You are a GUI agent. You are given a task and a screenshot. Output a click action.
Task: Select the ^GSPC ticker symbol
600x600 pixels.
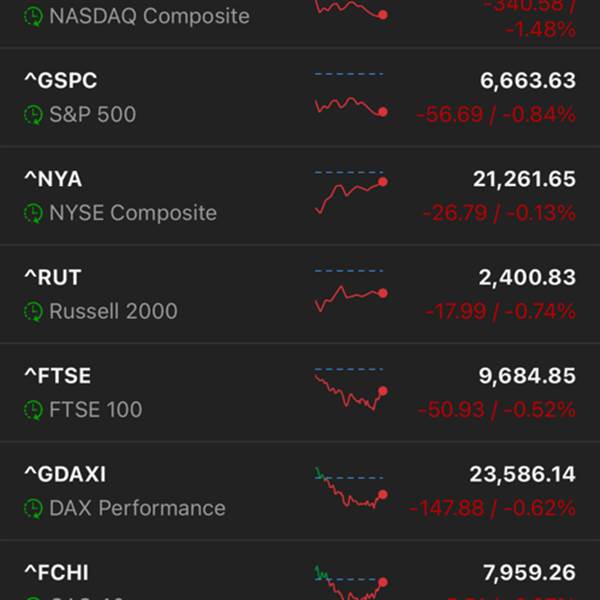[61, 81]
